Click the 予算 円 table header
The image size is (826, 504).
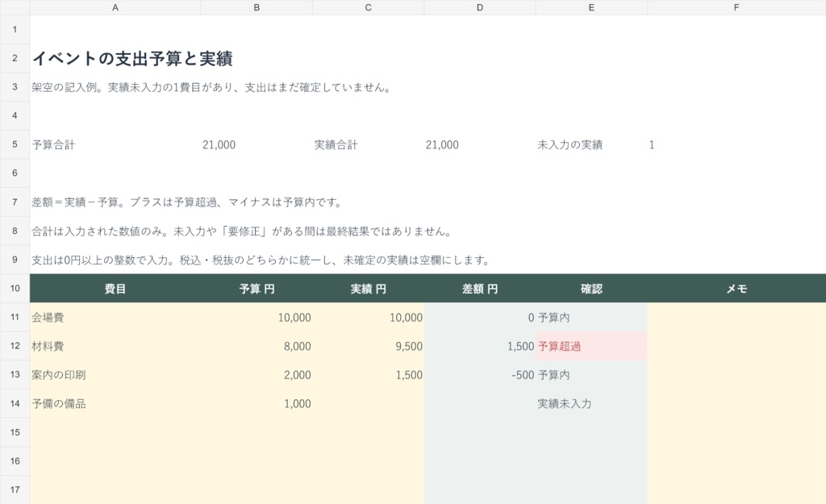click(x=257, y=288)
